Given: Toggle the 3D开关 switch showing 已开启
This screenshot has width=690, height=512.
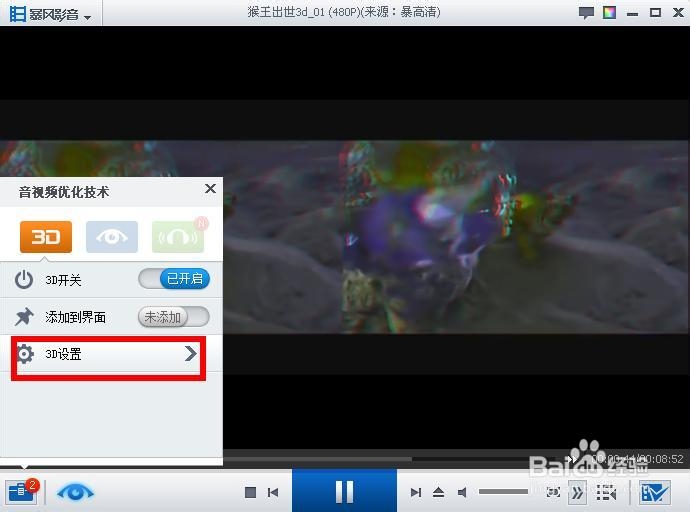Looking at the screenshot, I should 174,278.
